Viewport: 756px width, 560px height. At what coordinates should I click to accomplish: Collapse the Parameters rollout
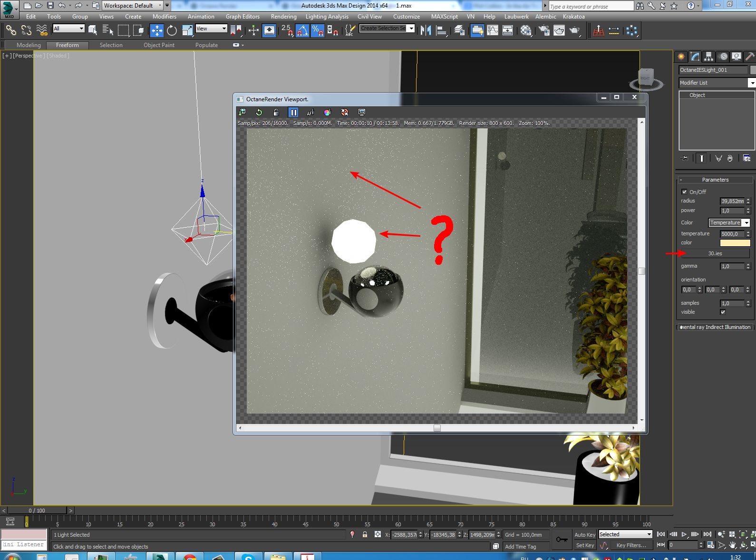click(715, 180)
